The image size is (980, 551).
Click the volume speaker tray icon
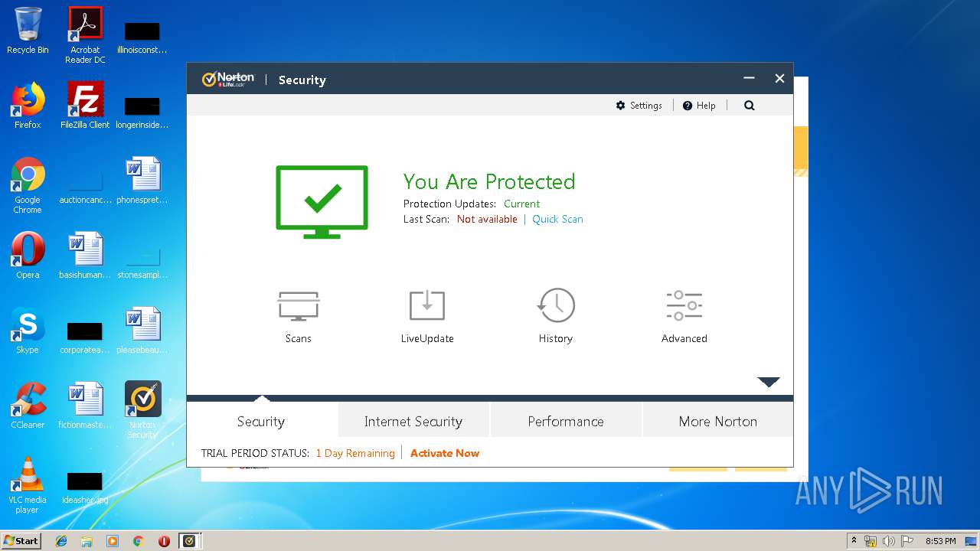889,541
